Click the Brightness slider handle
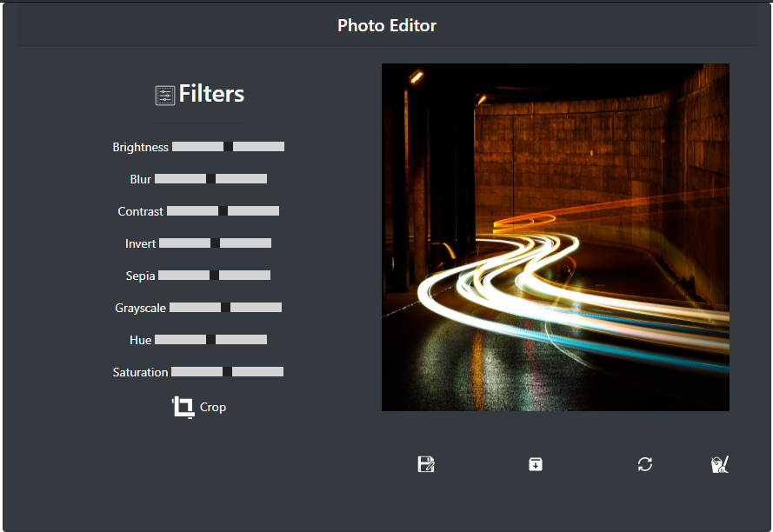 [x=229, y=146]
